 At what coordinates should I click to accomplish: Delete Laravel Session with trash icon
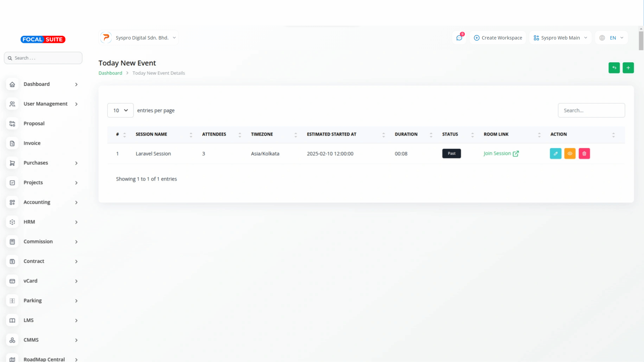pyautogui.click(x=584, y=154)
